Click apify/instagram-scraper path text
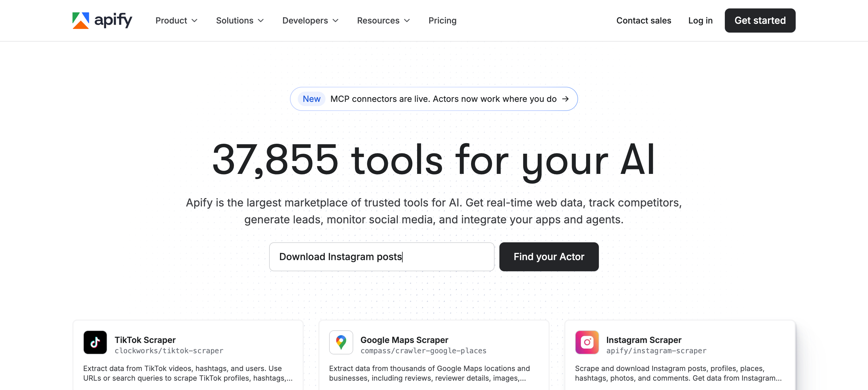This screenshot has height=390, width=868. pos(656,351)
